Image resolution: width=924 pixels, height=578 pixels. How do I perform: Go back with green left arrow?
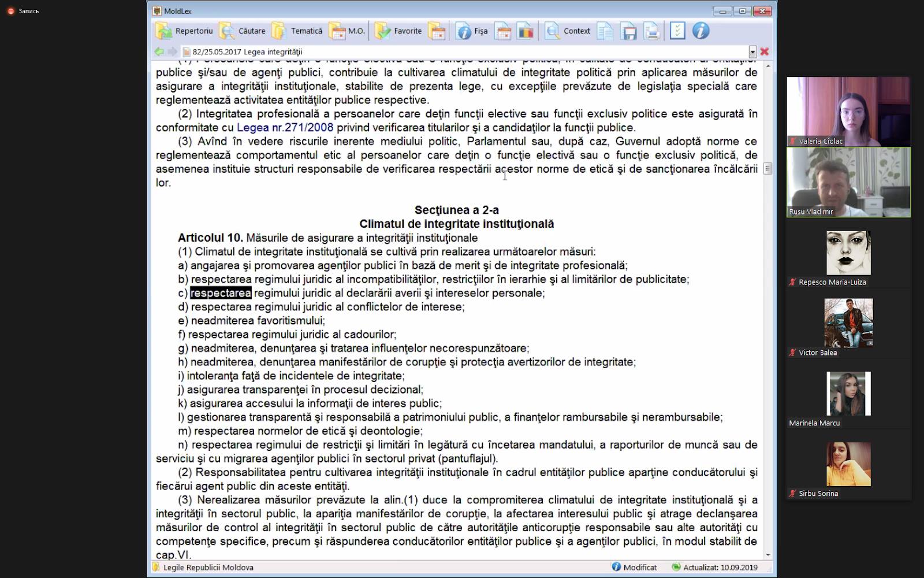click(x=159, y=51)
